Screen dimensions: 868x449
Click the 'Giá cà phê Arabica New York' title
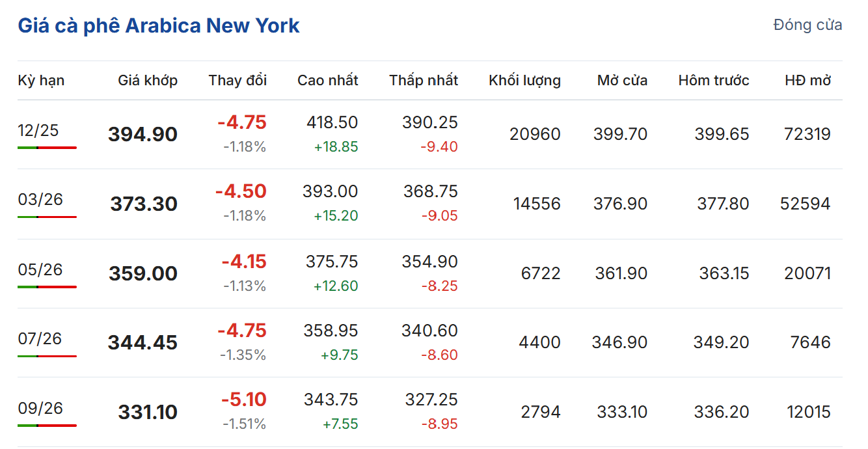pyautogui.click(x=159, y=26)
